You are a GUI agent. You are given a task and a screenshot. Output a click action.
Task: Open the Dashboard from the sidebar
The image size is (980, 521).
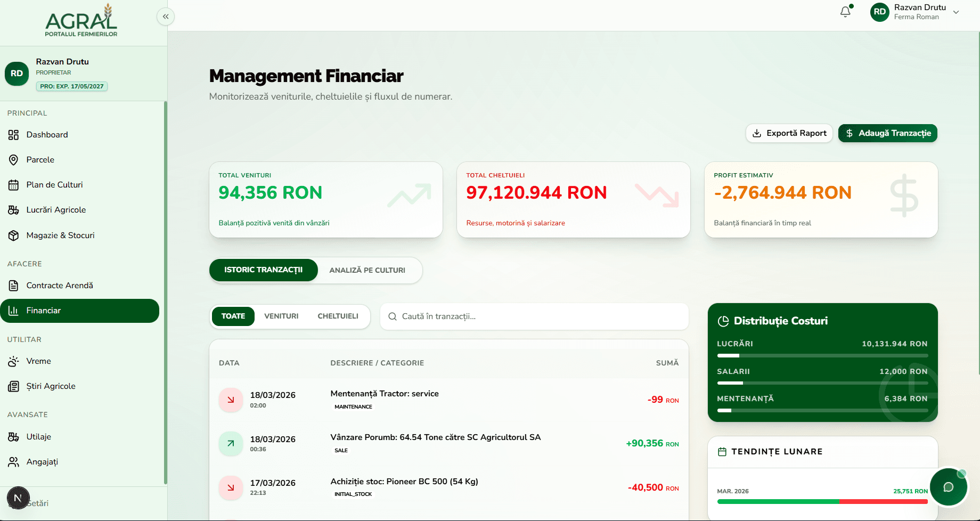[x=47, y=134]
